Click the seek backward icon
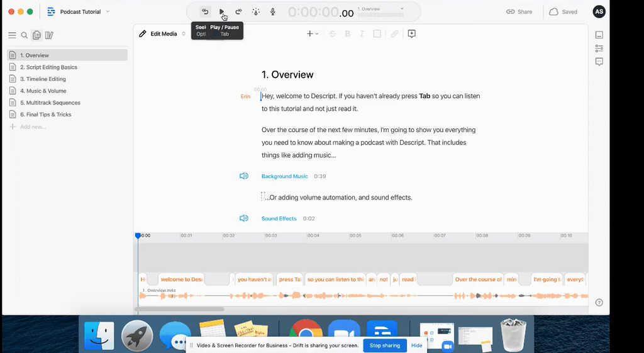644x353 pixels. coord(205,11)
